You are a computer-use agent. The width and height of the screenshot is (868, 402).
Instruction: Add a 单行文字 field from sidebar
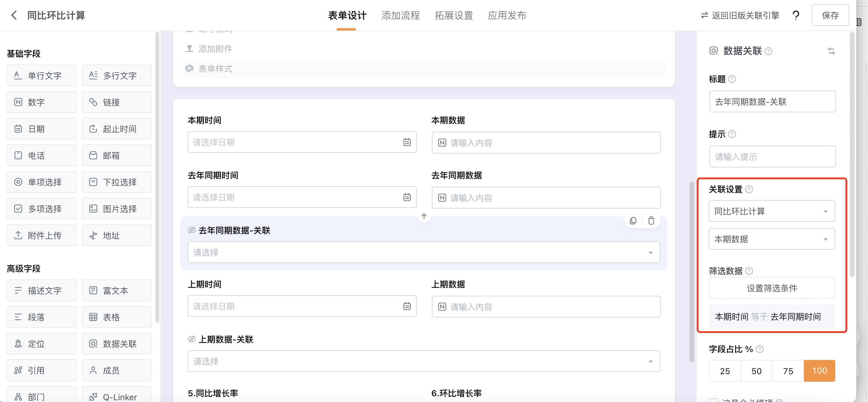click(x=42, y=75)
